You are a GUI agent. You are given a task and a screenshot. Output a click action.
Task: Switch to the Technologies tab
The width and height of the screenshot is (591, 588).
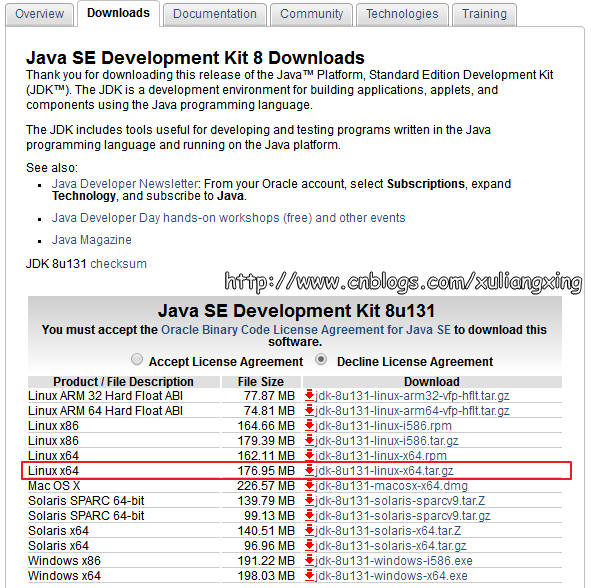point(402,14)
